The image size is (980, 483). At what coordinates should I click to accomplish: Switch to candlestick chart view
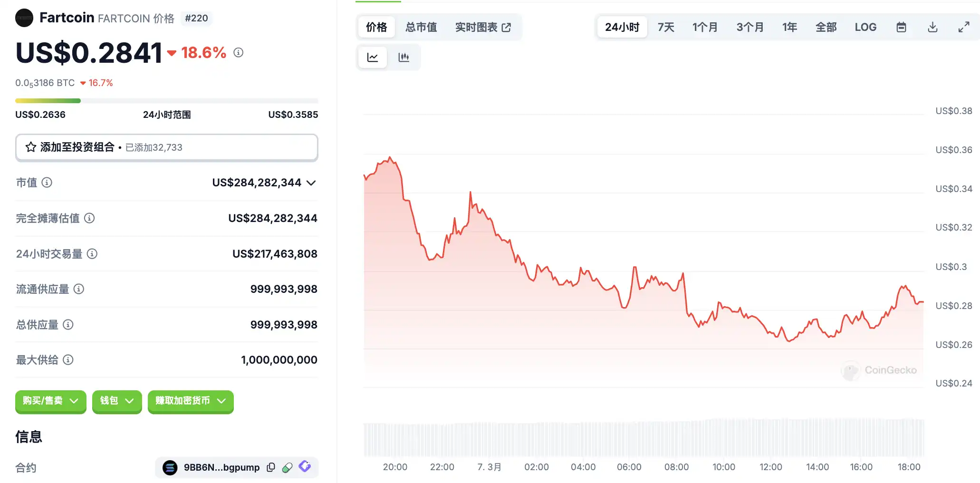[x=404, y=58]
